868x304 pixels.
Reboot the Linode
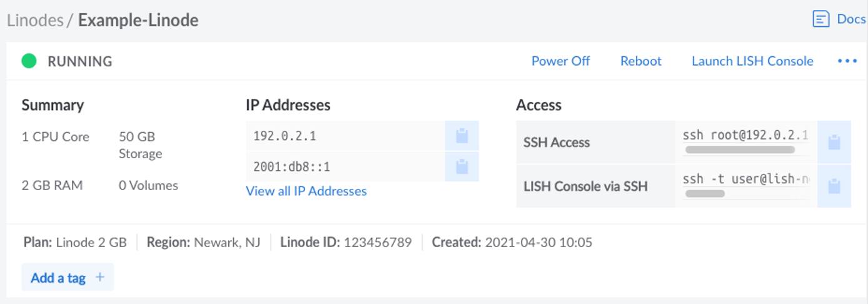click(640, 61)
